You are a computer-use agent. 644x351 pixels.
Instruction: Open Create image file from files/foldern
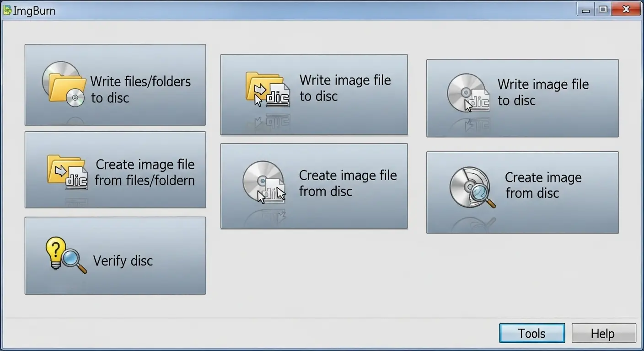115,170
